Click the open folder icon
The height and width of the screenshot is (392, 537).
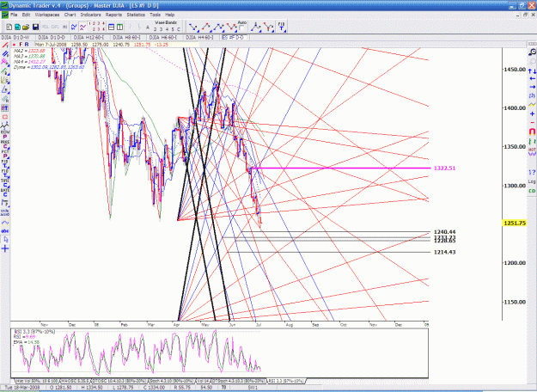point(26,27)
